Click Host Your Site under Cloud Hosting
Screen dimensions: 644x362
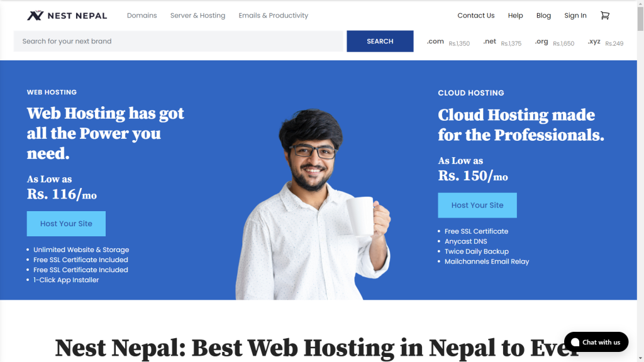[x=477, y=206]
